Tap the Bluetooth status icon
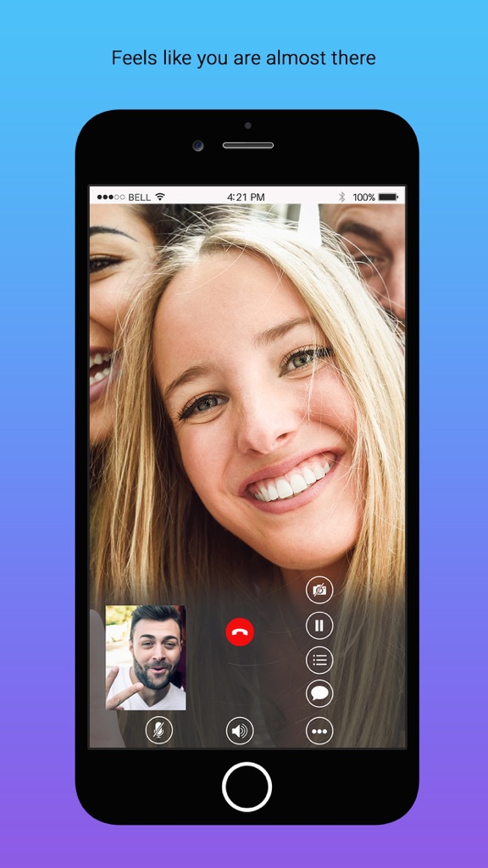Image resolution: width=488 pixels, height=868 pixels. tap(341, 197)
